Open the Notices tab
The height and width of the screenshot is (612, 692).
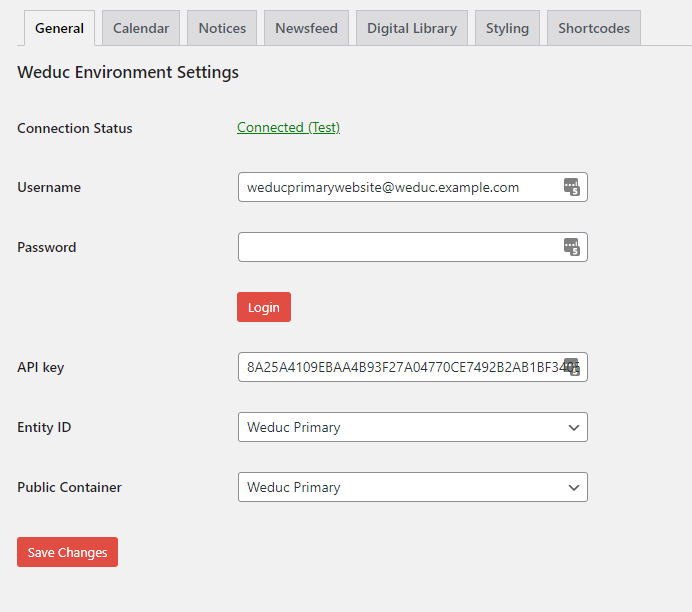[222, 28]
